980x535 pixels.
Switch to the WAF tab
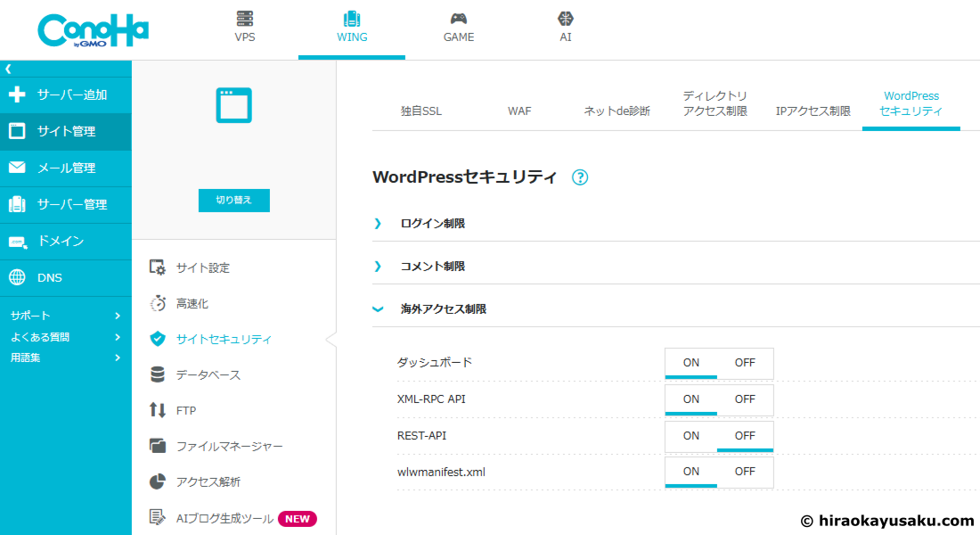[519, 111]
